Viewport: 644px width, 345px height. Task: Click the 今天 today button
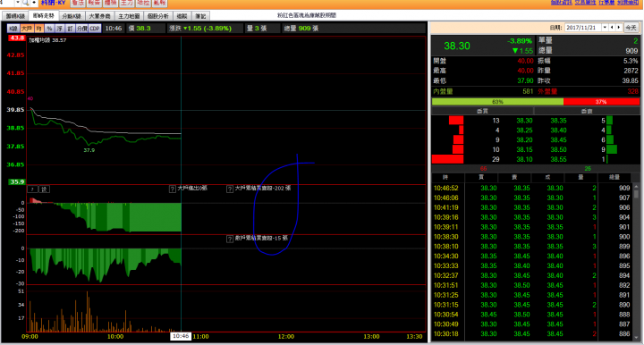click(x=631, y=28)
